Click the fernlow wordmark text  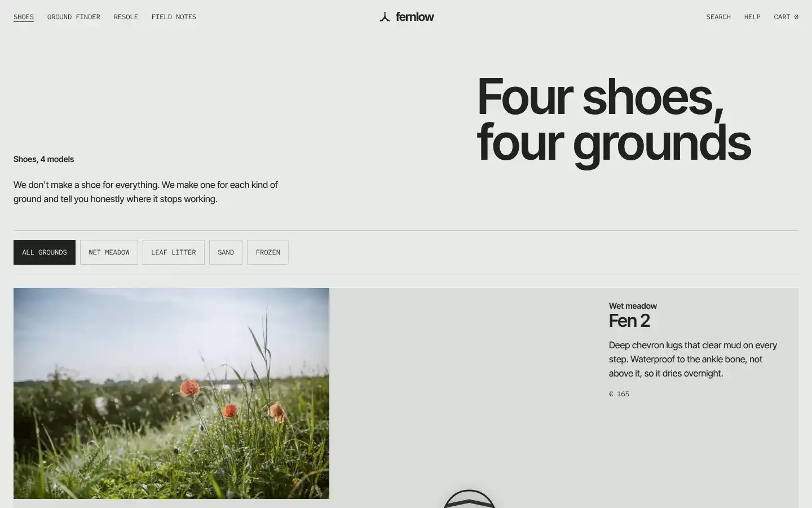coord(415,17)
